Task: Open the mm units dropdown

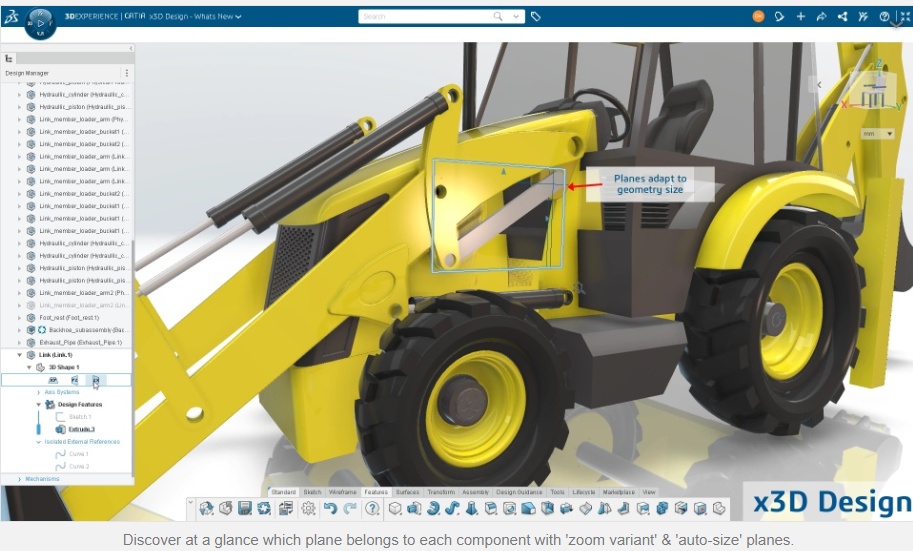Action: pyautogui.click(x=878, y=134)
